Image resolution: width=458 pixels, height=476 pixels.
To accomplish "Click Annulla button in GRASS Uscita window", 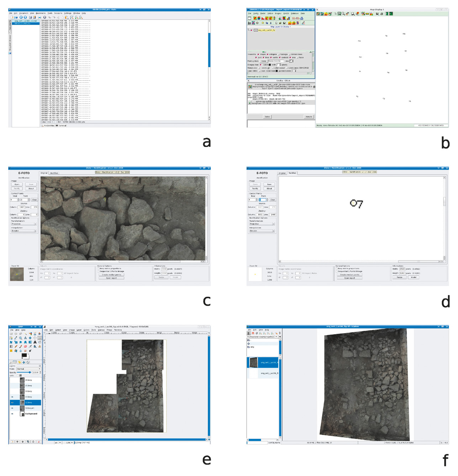I will [309, 117].
